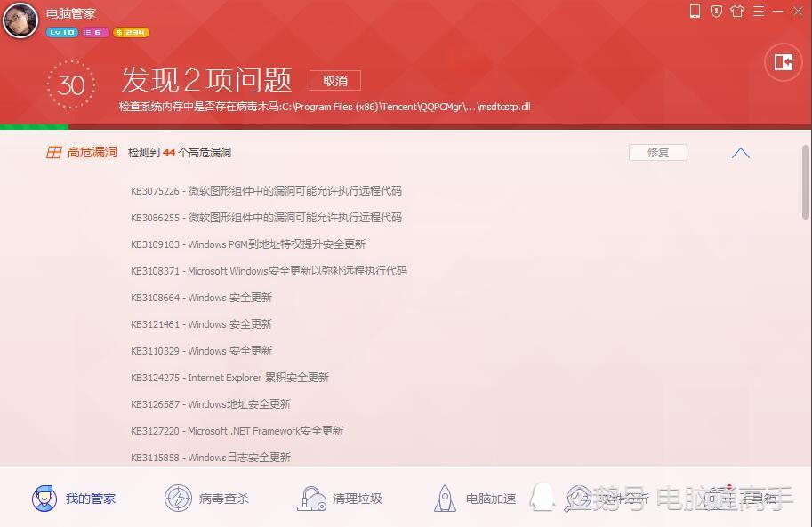Click the Lv 10 level badge
Image resolution: width=812 pixels, height=527 pixels.
62,32
